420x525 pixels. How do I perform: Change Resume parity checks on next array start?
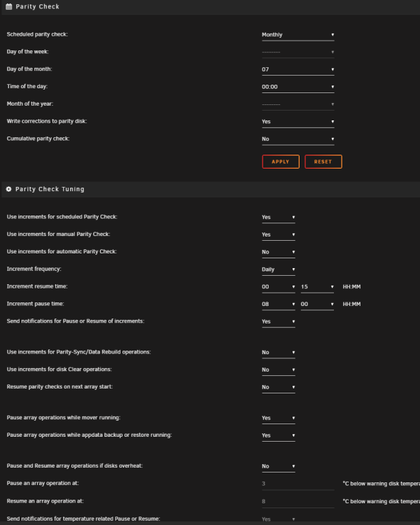point(279,387)
